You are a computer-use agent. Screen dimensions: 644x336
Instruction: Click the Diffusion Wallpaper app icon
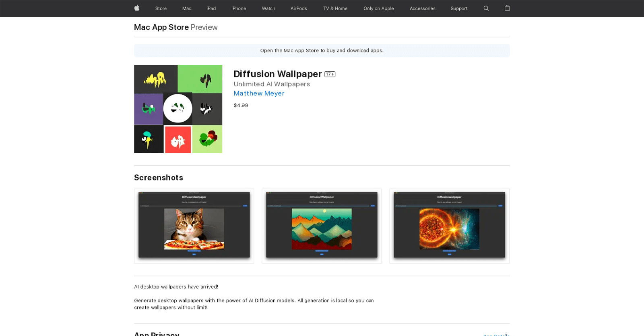(x=178, y=109)
